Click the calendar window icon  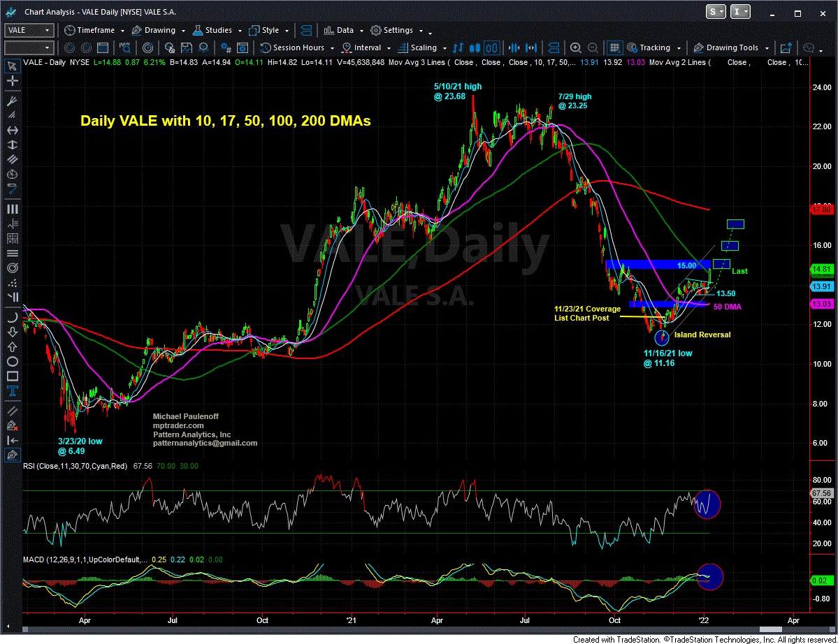[x=103, y=48]
